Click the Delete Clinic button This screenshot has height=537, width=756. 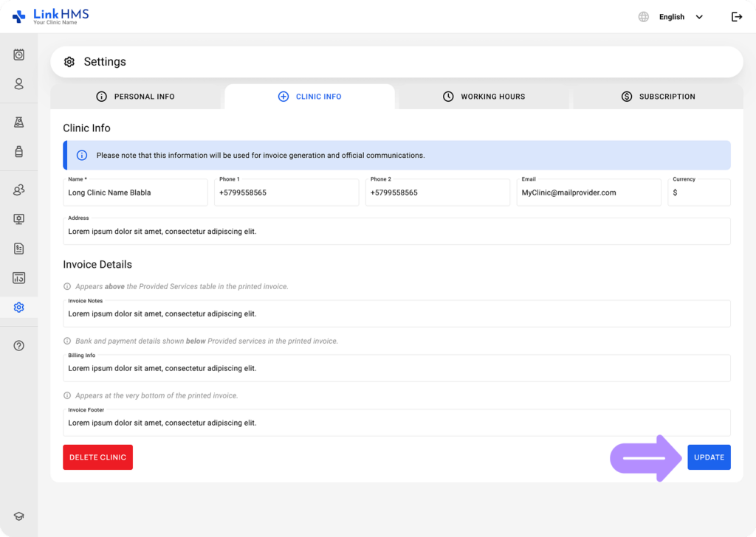tap(97, 457)
